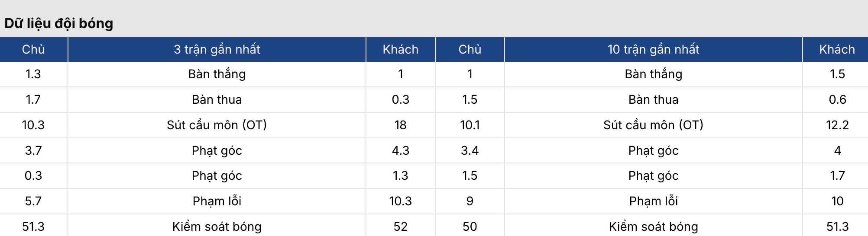The image size is (868, 236).
Task: Click the Khách header beside "10 trận gần nhất"
Action: 837,49
